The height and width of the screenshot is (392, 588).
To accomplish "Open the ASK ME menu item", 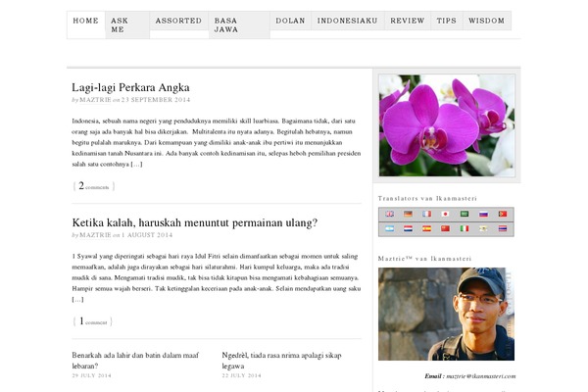I will (127, 25).
